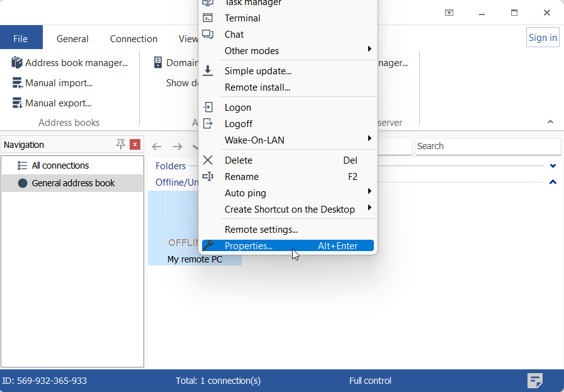Image resolution: width=564 pixels, height=392 pixels.
Task: Click the Chat speech bubble icon
Action: click(208, 35)
